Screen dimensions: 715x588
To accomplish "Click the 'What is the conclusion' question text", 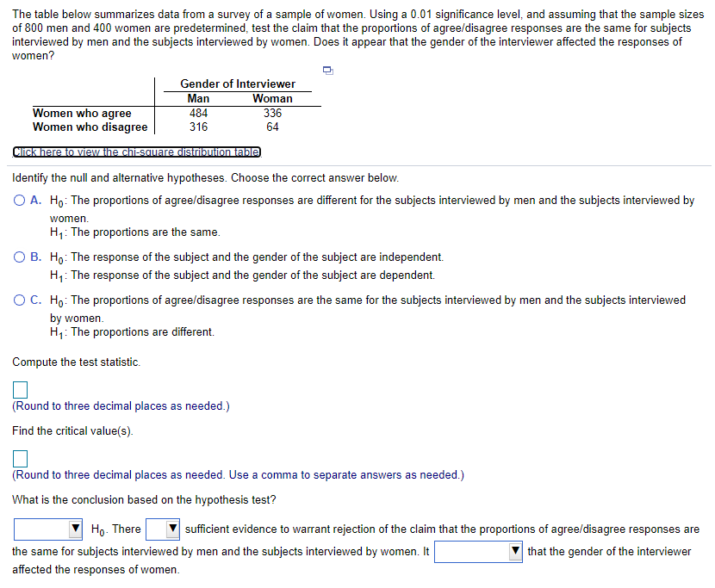I will click(144, 500).
